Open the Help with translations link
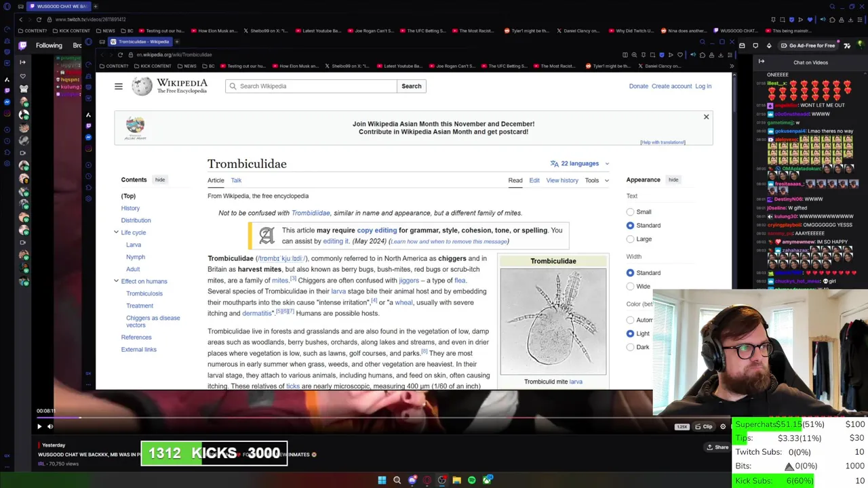 [663, 142]
